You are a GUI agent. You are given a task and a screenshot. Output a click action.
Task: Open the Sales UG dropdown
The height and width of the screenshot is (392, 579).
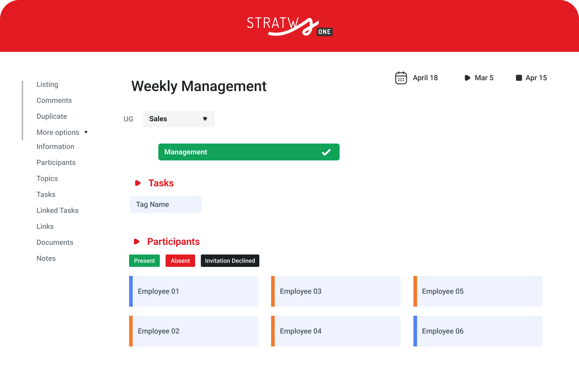pos(179,119)
